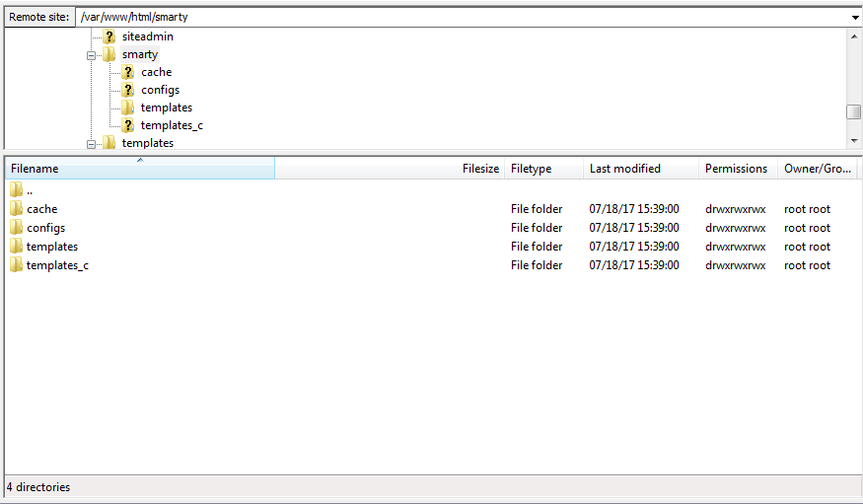Click templates_c question-mark icon in tree
This screenshot has width=863, height=504.
click(128, 125)
